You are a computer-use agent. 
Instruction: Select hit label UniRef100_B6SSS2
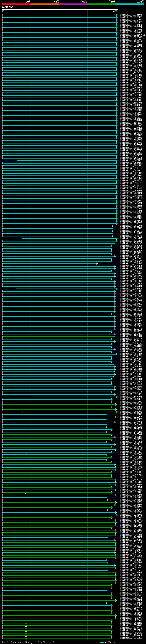[131, 70]
